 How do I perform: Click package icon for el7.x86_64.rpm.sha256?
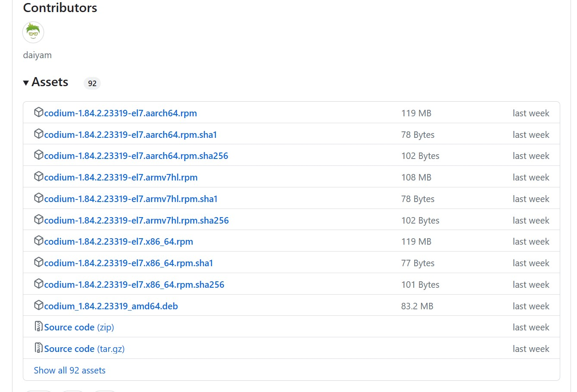pos(38,284)
